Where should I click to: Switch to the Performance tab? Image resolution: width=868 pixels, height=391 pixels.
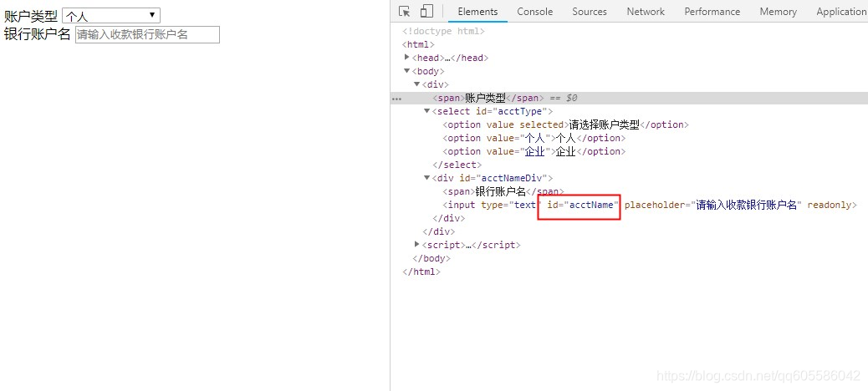coord(712,12)
